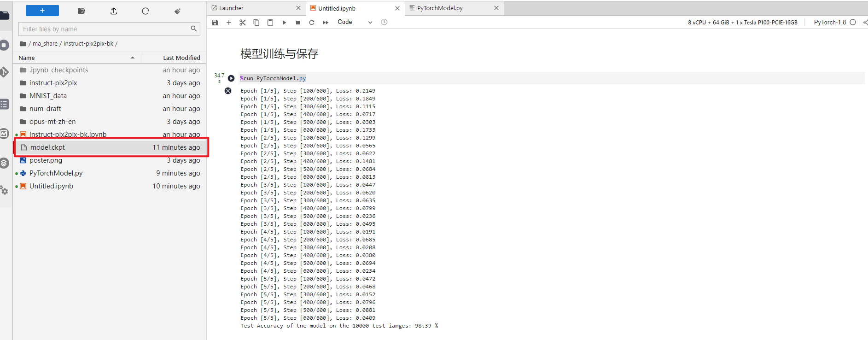This screenshot has height=340, width=868.
Task: Refresh the file list
Action: [x=146, y=11]
